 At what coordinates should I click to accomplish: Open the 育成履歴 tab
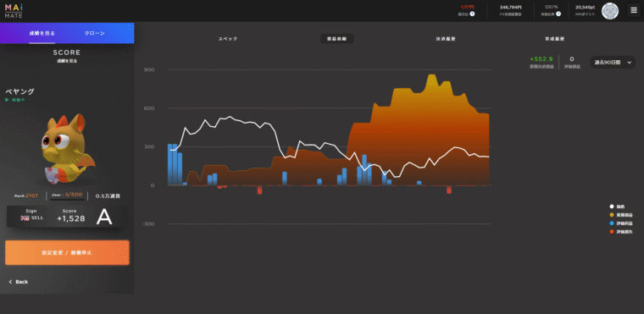coord(554,39)
